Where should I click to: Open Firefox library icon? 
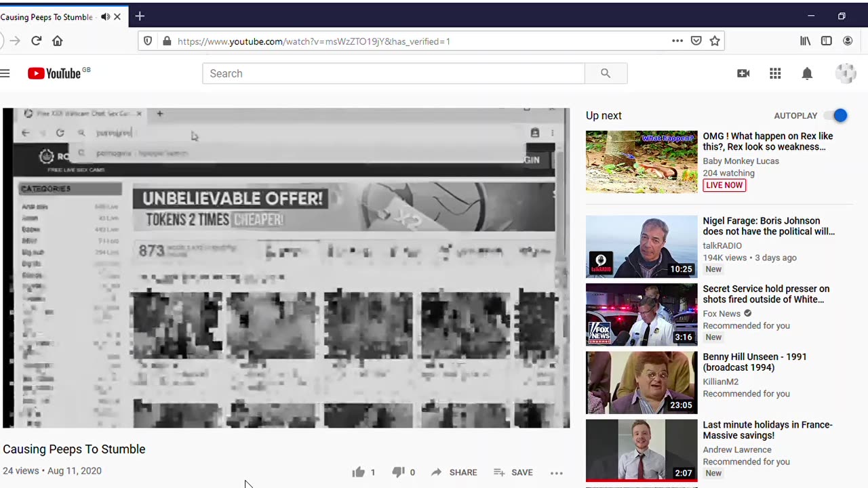coord(806,41)
